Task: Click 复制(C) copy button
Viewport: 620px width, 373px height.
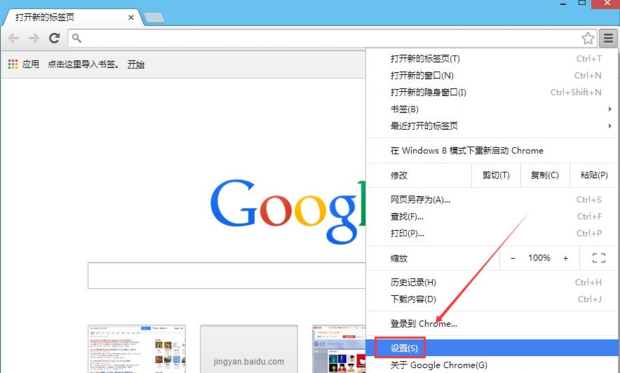Action: (545, 175)
